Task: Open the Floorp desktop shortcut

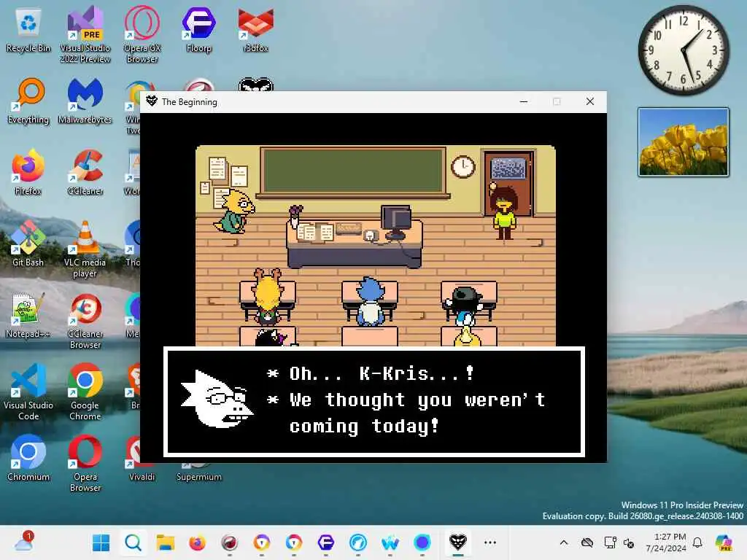Action: [x=198, y=29]
